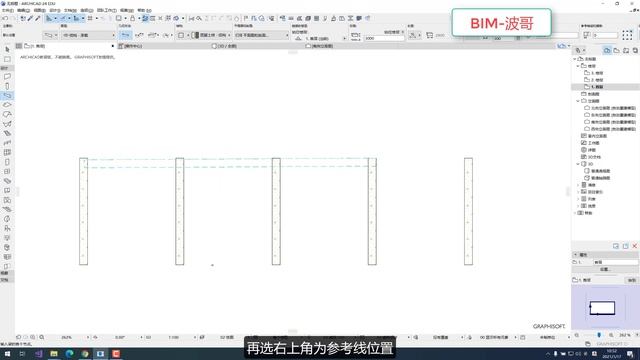Select the Curtain Wall tool
Screen dimensions: 640x360
tap(7, 152)
